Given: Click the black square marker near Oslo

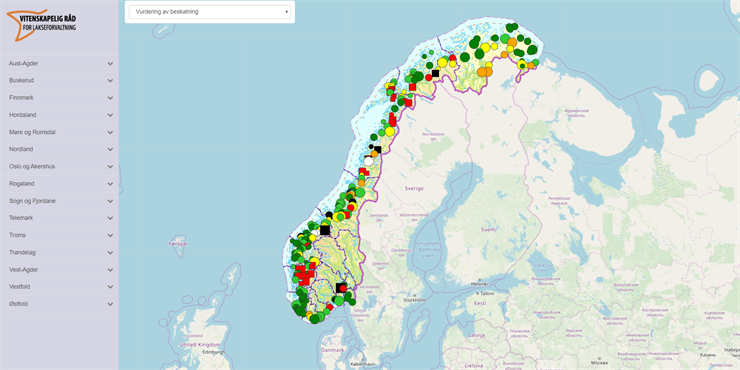Looking at the screenshot, I should 340,287.
